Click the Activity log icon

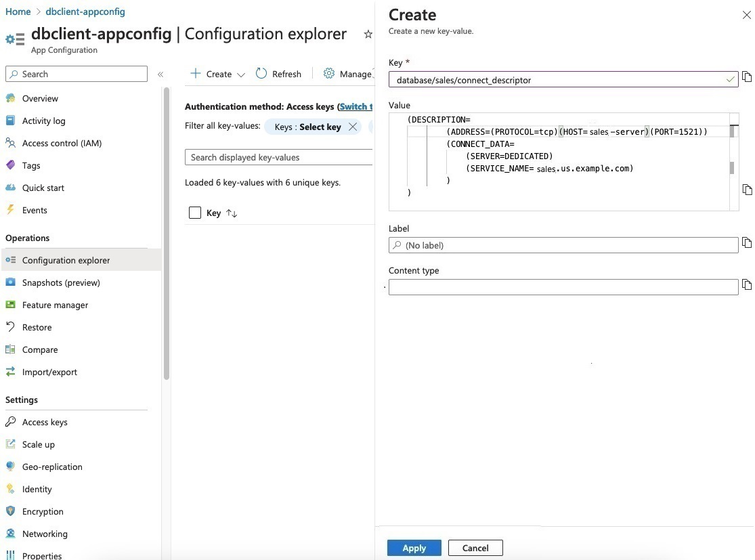tap(11, 121)
